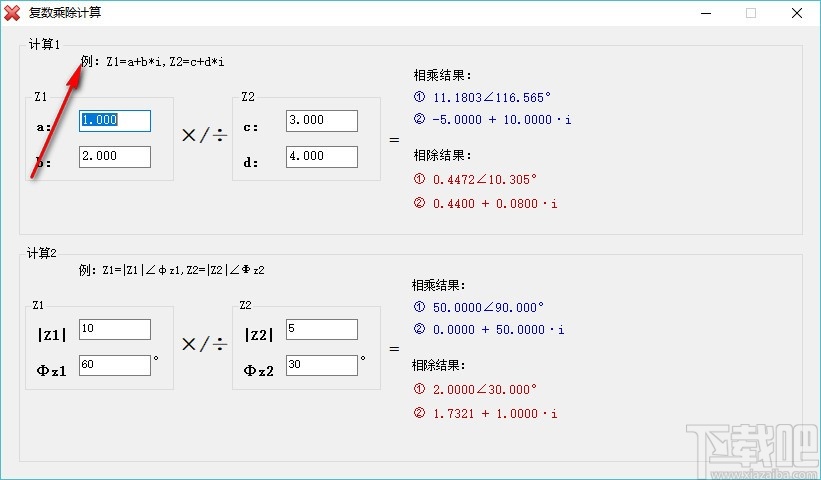Click the ×/÷ operator symbol in 计算1
Screen dimensions: 821x480
pyautogui.click(x=203, y=137)
